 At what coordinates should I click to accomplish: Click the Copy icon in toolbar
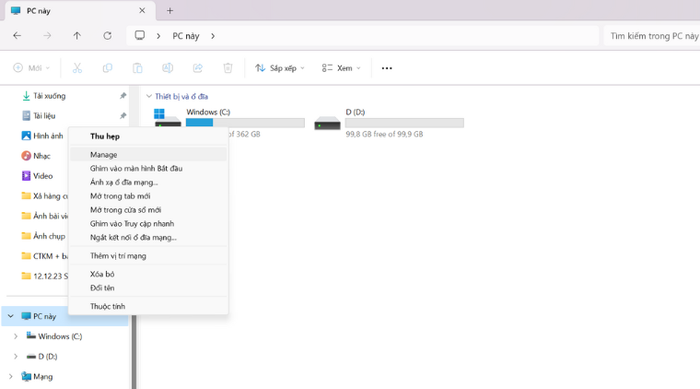(x=108, y=68)
